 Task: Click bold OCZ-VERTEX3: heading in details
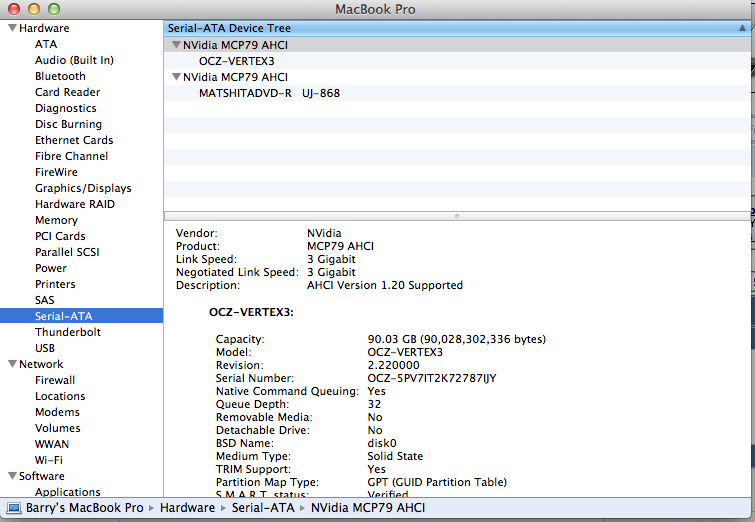click(251, 312)
